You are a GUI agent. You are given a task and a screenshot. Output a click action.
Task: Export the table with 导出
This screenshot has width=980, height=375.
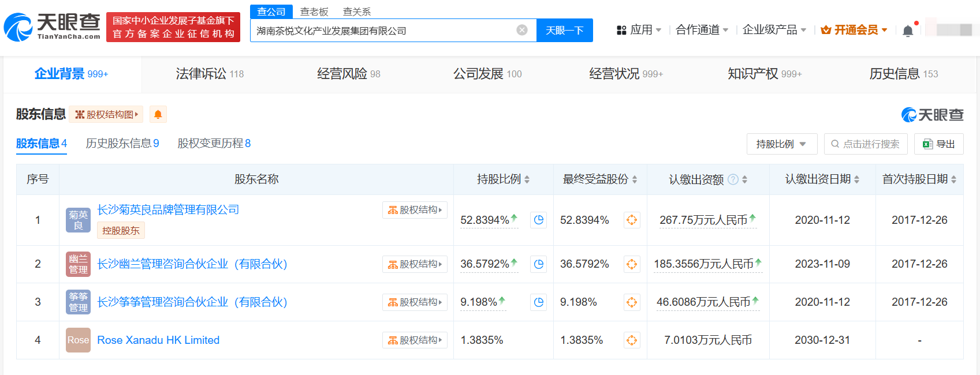tap(939, 144)
